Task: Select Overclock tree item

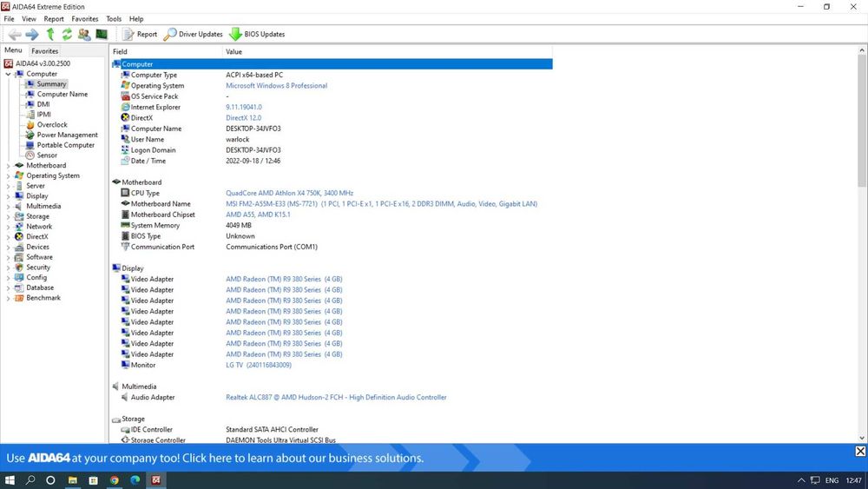Action: pos(52,124)
